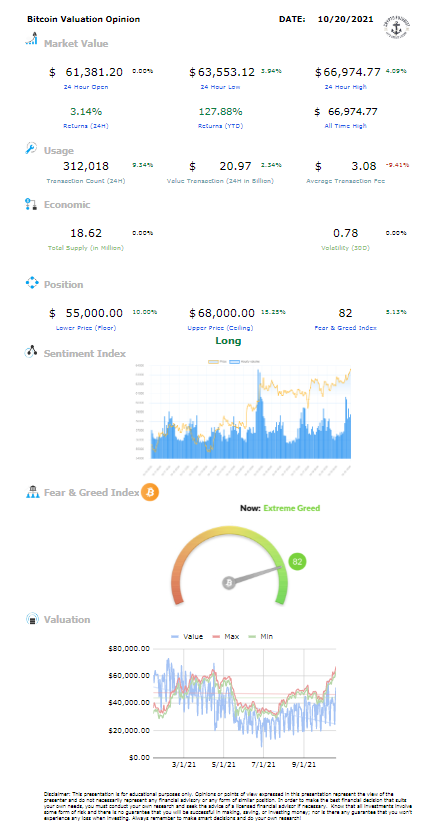Click the Economic section icon
This screenshot has width=446, height=837.
pos(31,204)
